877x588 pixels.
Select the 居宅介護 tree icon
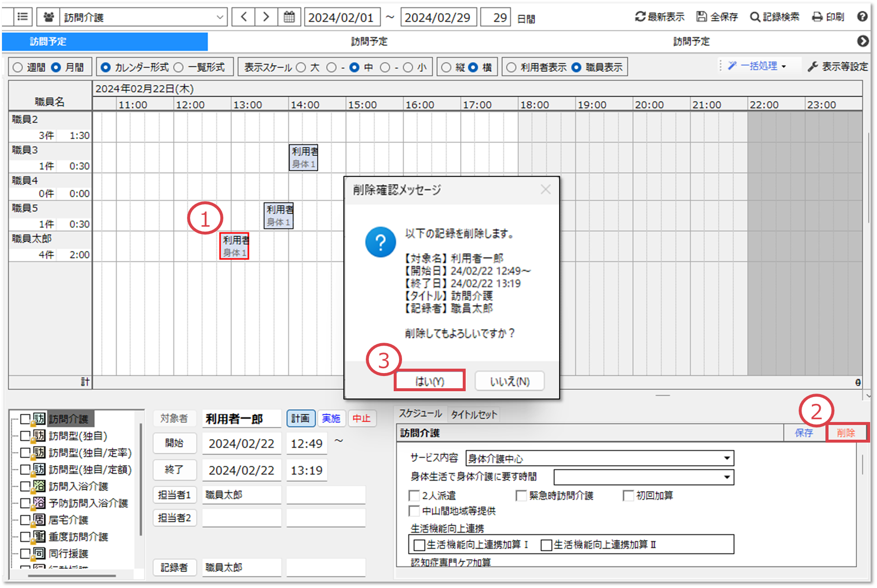(40, 519)
